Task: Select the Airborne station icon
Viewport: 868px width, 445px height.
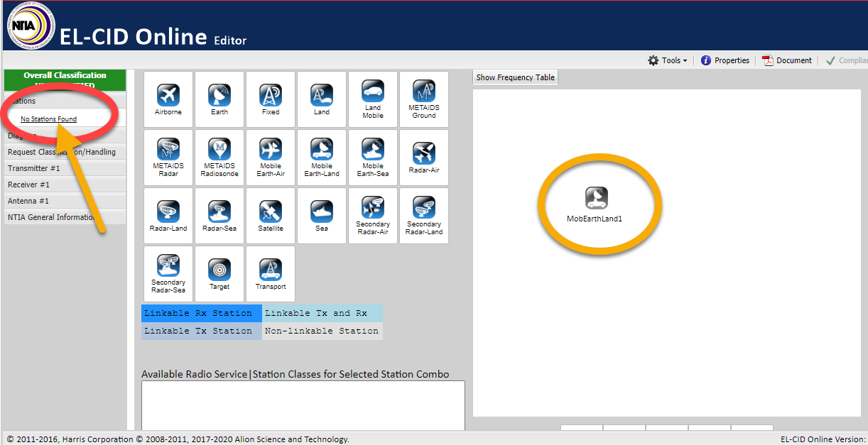Action: pyautogui.click(x=168, y=99)
